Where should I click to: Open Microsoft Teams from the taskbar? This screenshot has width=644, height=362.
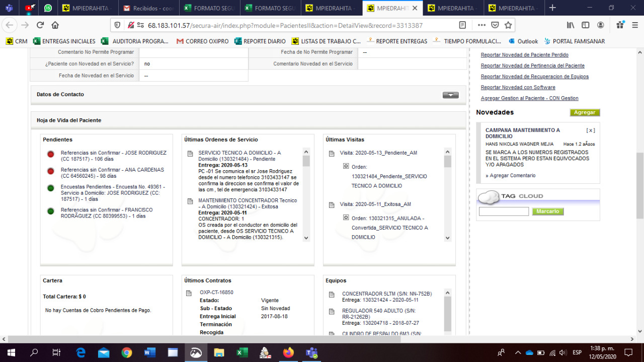(x=312, y=352)
